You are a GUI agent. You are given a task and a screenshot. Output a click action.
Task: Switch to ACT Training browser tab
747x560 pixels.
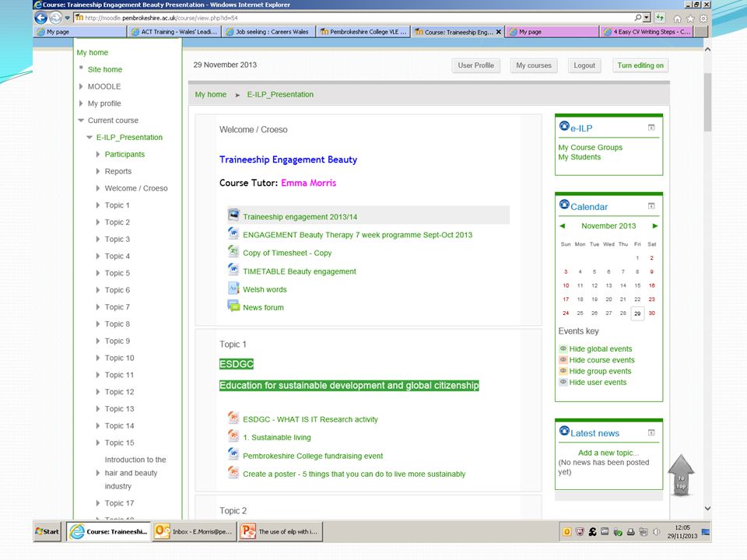pyautogui.click(x=174, y=32)
